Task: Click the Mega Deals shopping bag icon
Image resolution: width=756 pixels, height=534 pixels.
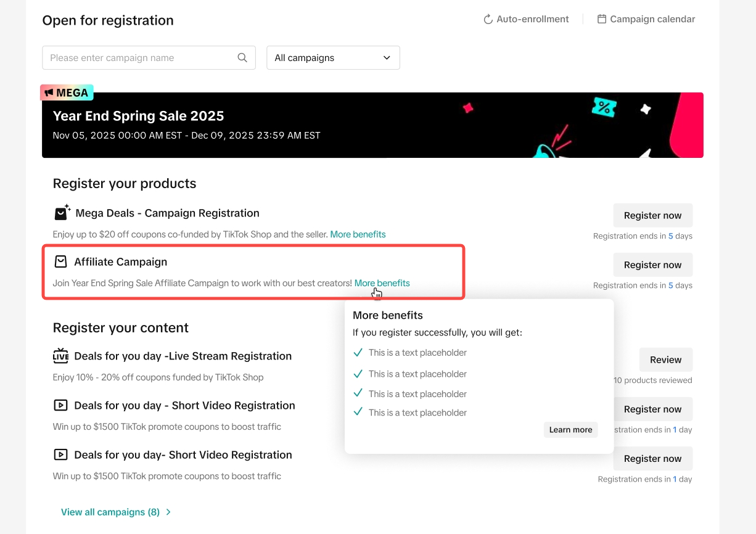Action: click(62, 213)
